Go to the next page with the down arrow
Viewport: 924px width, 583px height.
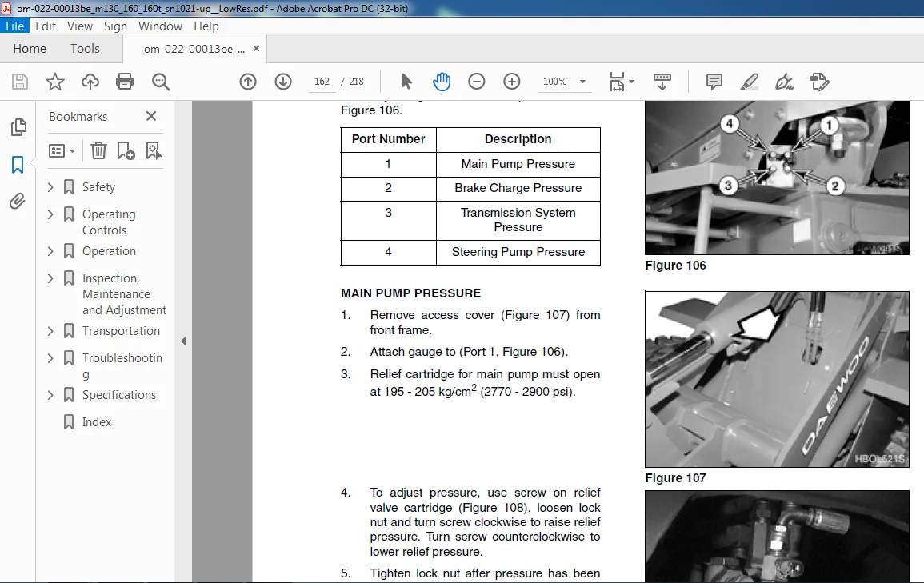tap(283, 82)
